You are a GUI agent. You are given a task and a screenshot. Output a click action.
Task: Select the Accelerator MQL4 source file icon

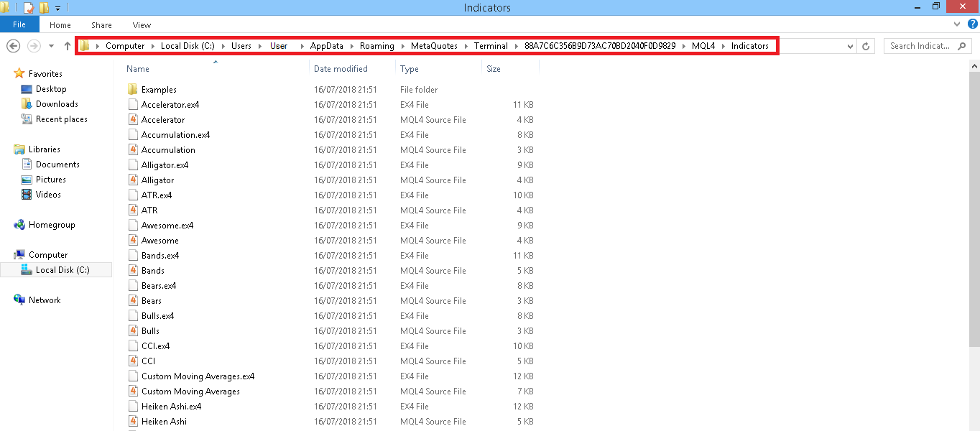pyautogui.click(x=133, y=119)
